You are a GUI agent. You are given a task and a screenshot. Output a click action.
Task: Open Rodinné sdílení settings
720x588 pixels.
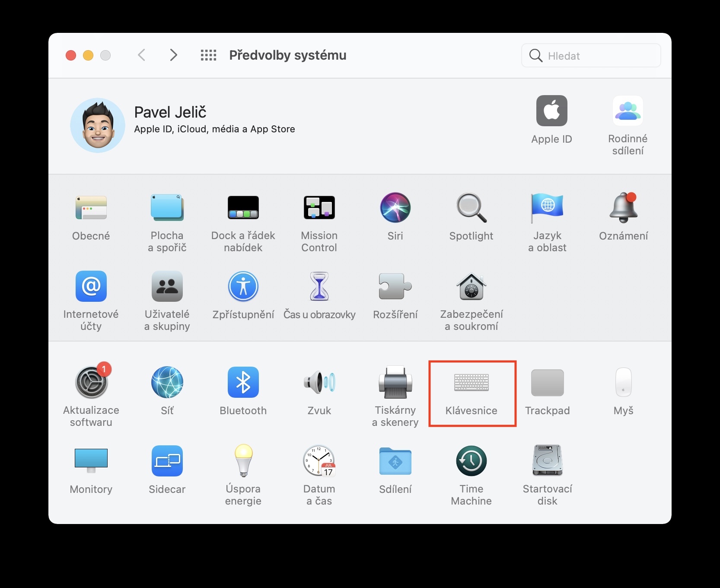pyautogui.click(x=628, y=126)
